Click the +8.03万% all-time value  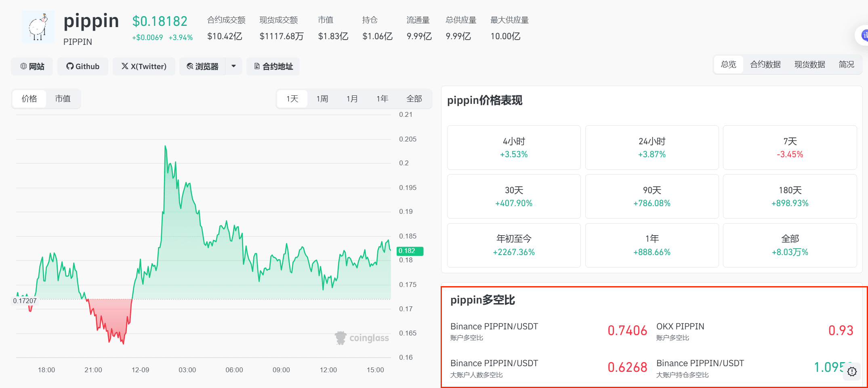point(790,252)
